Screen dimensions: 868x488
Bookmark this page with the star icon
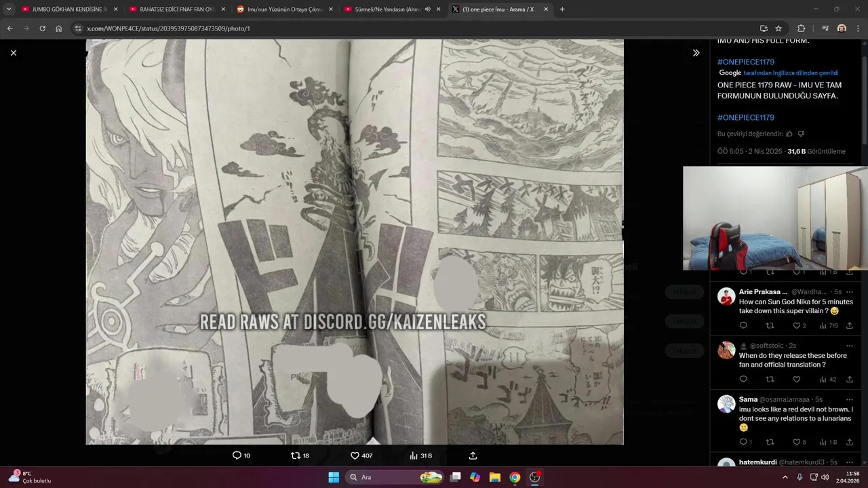coord(778,28)
